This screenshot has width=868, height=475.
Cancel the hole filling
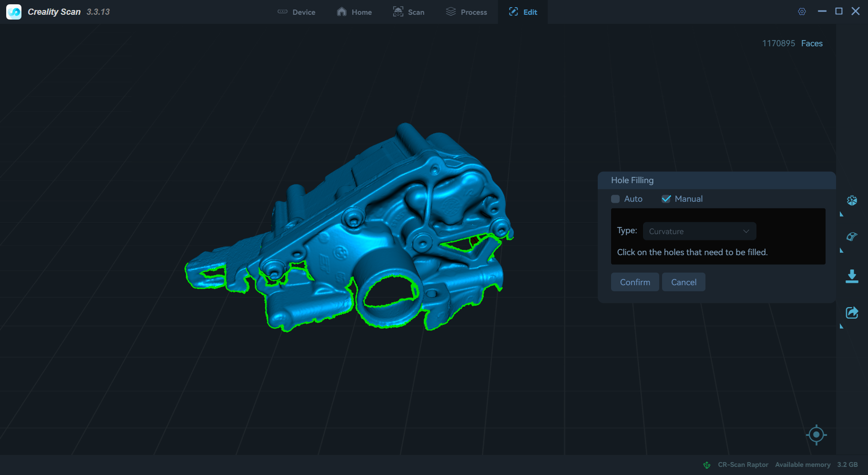point(684,282)
